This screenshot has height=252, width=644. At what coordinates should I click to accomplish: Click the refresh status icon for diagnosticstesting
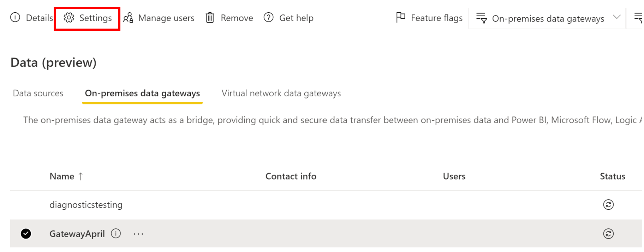[x=608, y=204]
